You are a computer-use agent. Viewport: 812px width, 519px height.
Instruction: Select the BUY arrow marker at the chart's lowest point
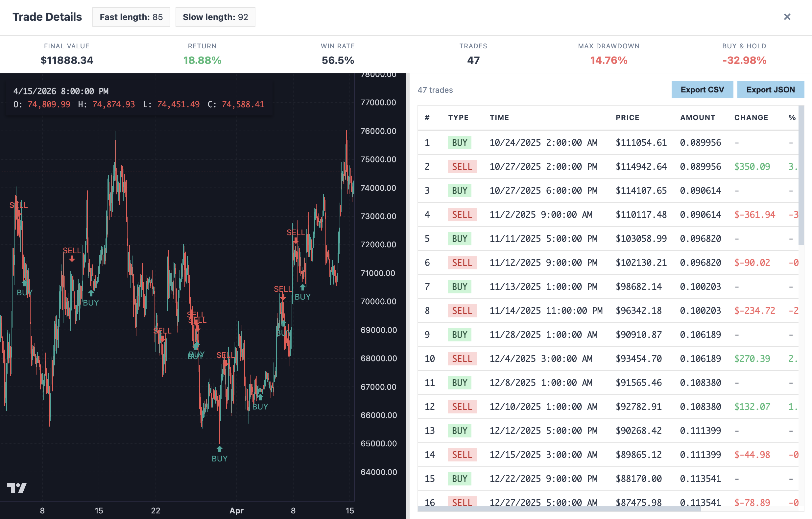220,449
